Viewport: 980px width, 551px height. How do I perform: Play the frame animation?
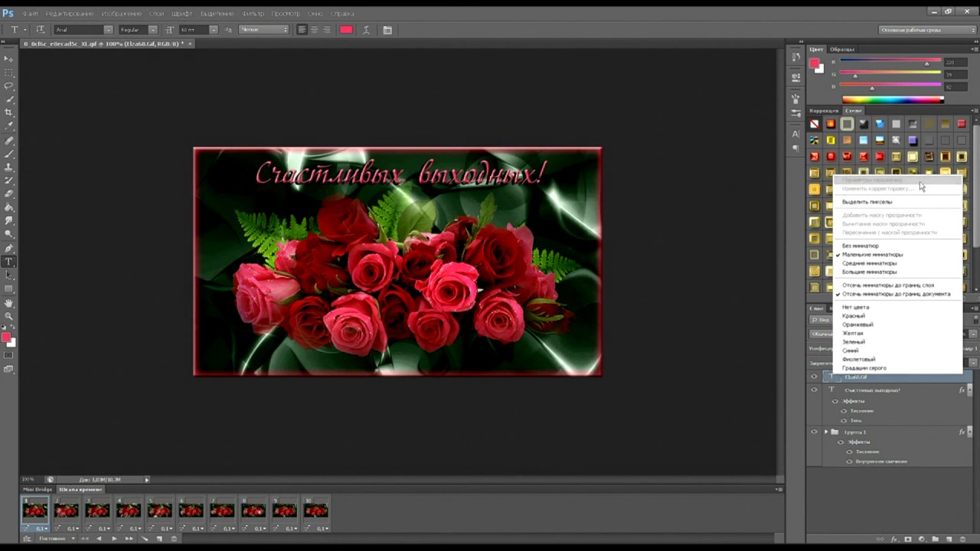click(114, 539)
